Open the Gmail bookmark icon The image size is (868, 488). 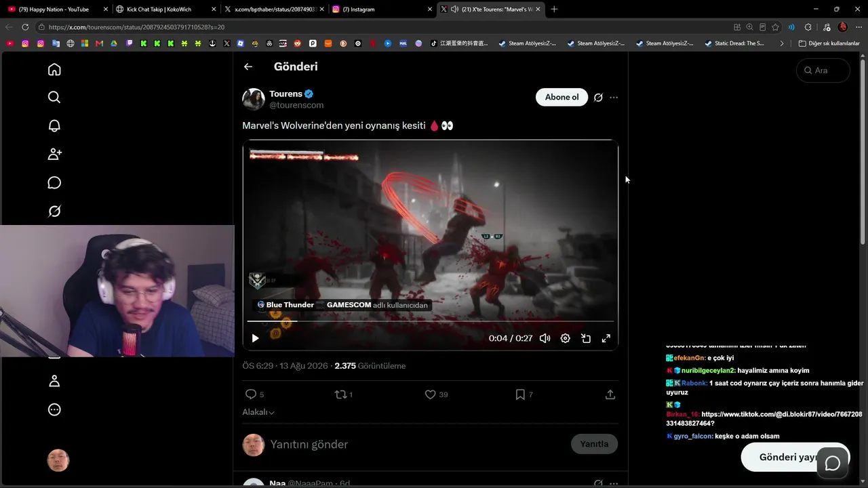pyautogui.click(x=99, y=43)
